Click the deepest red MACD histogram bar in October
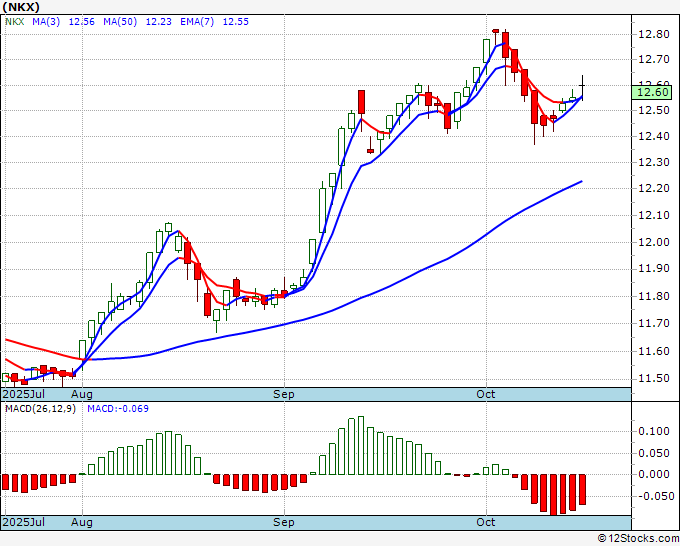Image resolution: width=680 pixels, height=546 pixels. (x=553, y=495)
